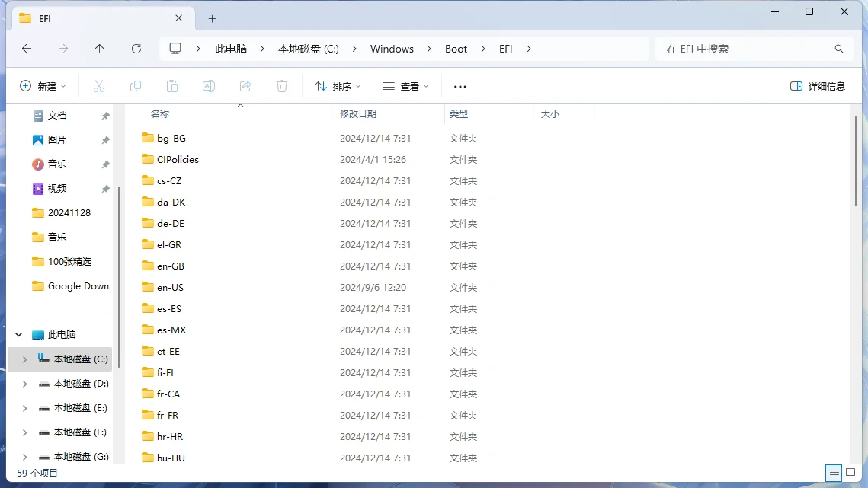Navigate to Boot in the breadcrumb
This screenshot has width=868, height=488.
(456, 49)
